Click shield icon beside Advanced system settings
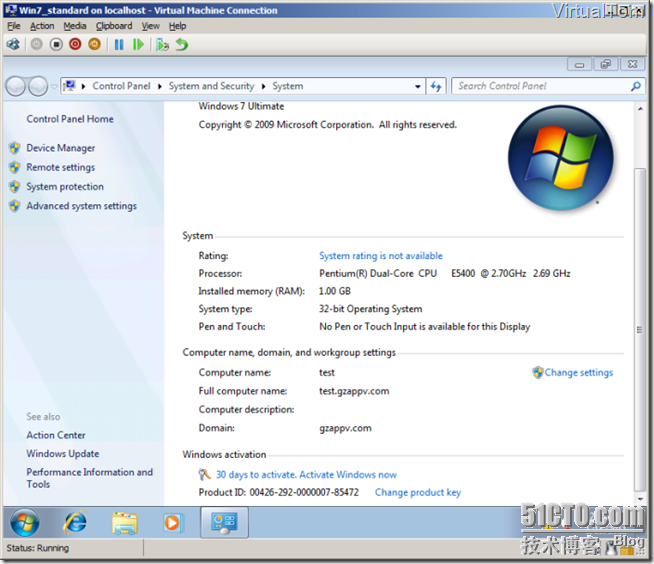The width and height of the screenshot is (654, 564). [x=15, y=206]
